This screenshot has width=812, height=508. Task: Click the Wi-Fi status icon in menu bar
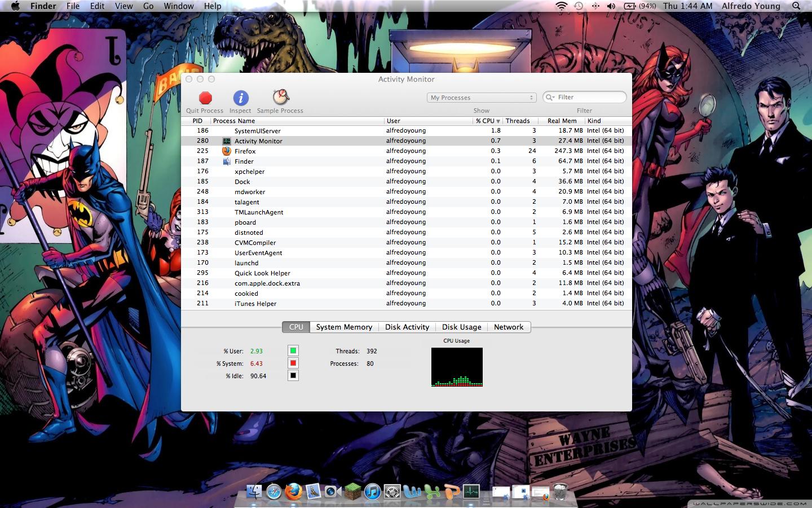[561, 6]
